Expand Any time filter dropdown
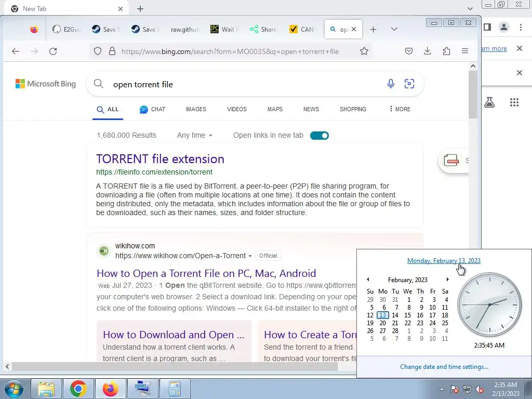 194,136
